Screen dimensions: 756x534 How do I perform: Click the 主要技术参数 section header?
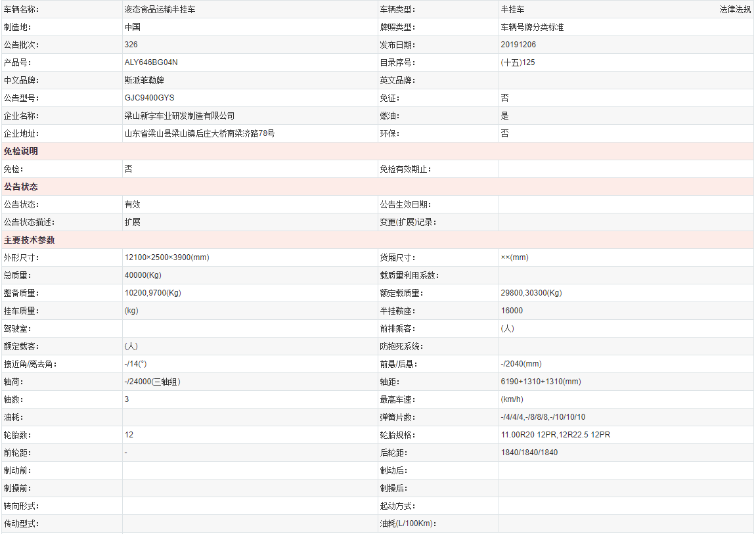point(30,240)
